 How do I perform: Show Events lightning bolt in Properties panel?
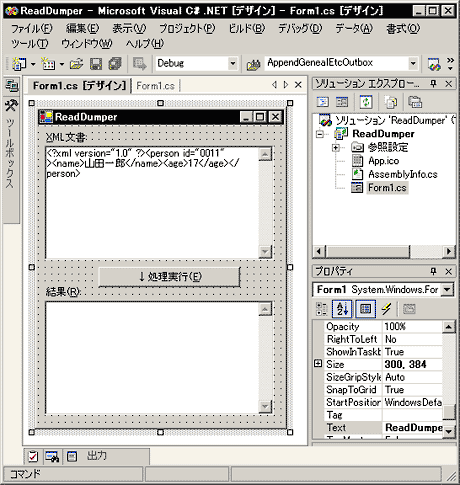point(386,309)
